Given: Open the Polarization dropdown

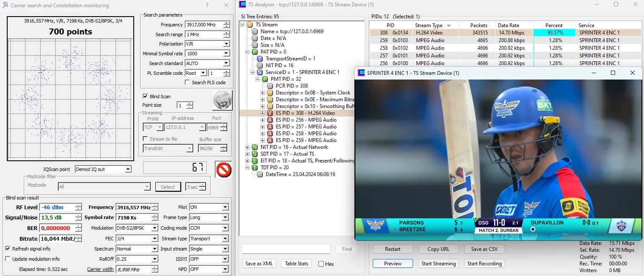Looking at the screenshot, I should 226,44.
